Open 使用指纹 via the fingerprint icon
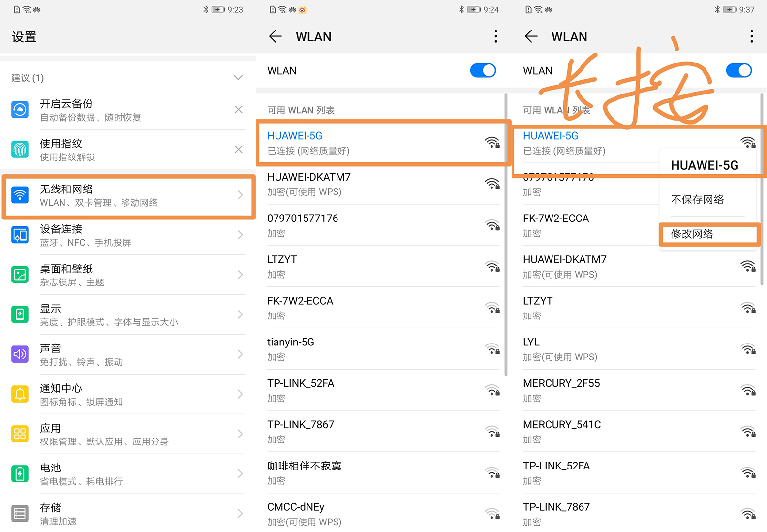Screen dimensions: 767x532 point(20,149)
